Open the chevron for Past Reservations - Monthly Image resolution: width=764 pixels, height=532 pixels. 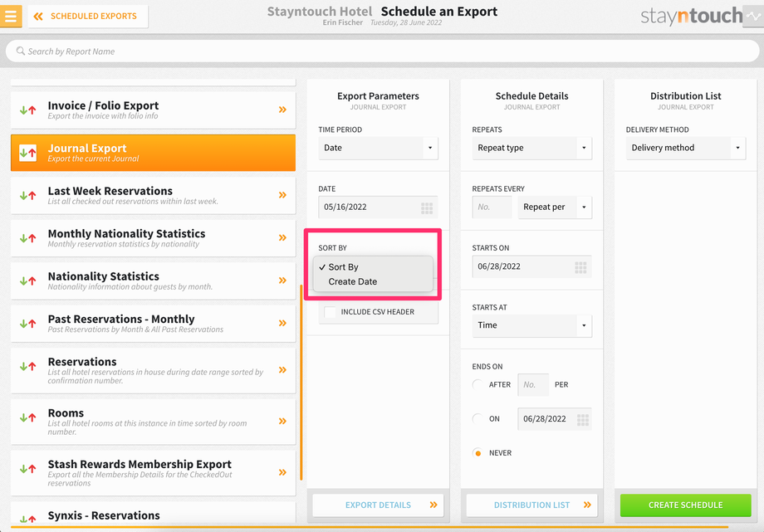pyautogui.click(x=282, y=323)
